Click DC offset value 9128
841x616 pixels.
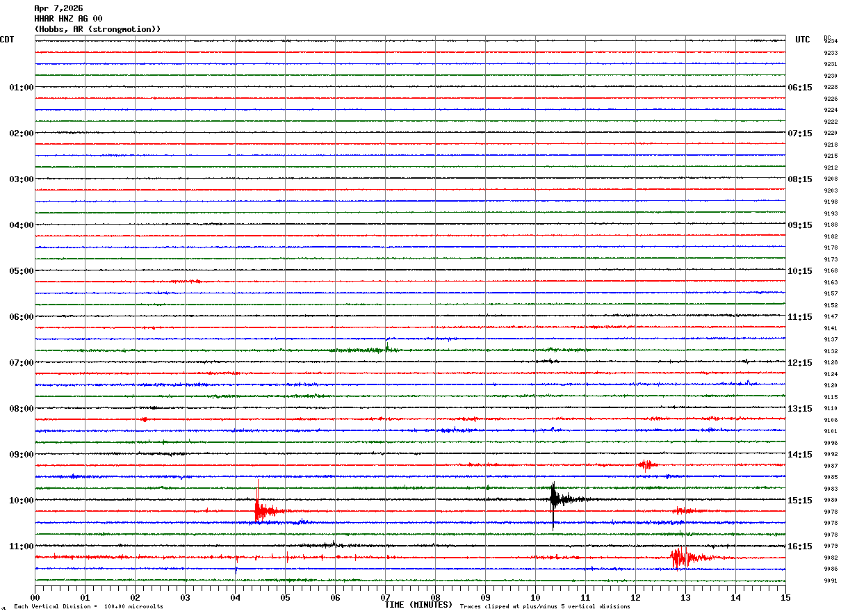[x=831, y=363]
